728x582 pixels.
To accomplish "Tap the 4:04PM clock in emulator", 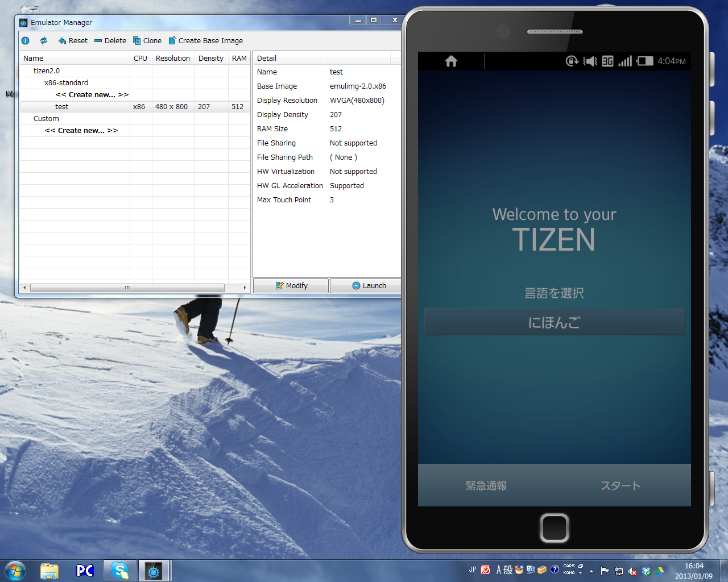I will (672, 61).
